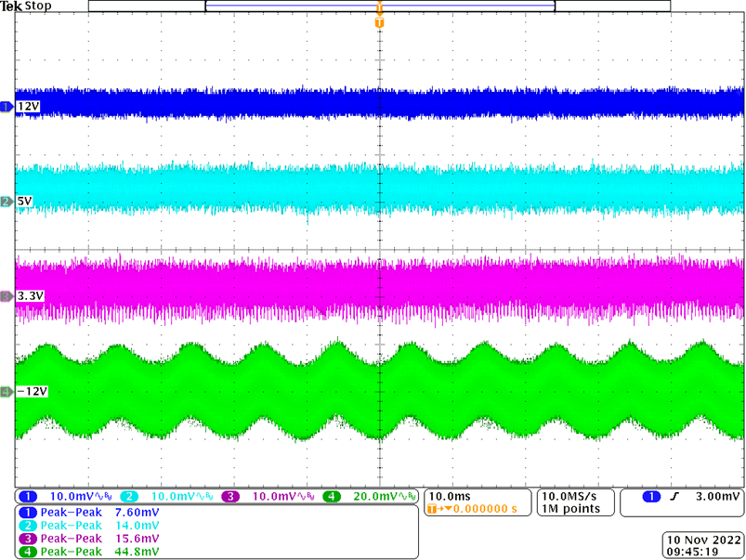Click the channel 2 ground marker on left edge
This screenshot has height=560, width=746.
pos(7,202)
